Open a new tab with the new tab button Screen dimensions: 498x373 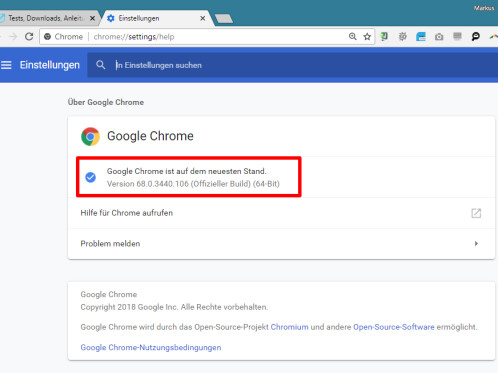coord(224,19)
